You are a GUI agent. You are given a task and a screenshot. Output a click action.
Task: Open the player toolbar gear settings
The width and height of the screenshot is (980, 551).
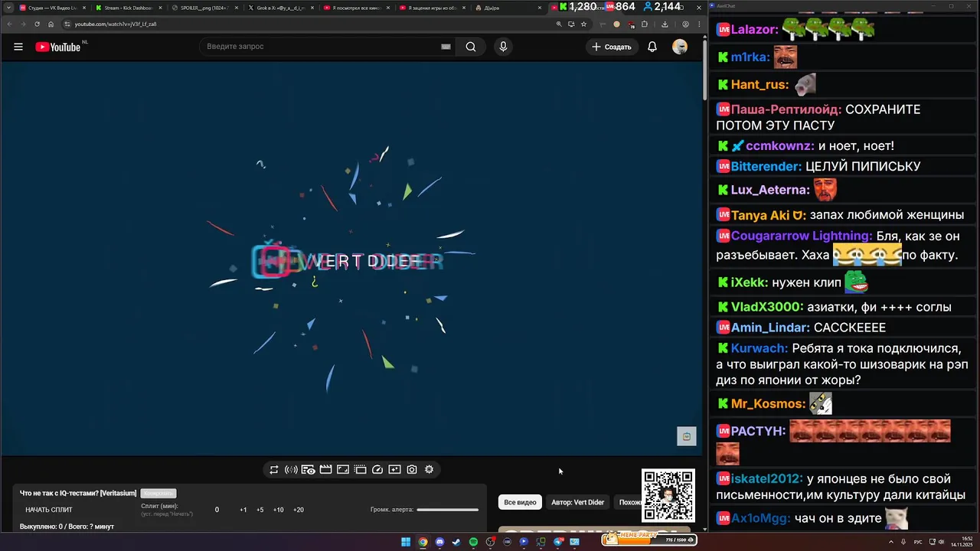click(x=429, y=470)
